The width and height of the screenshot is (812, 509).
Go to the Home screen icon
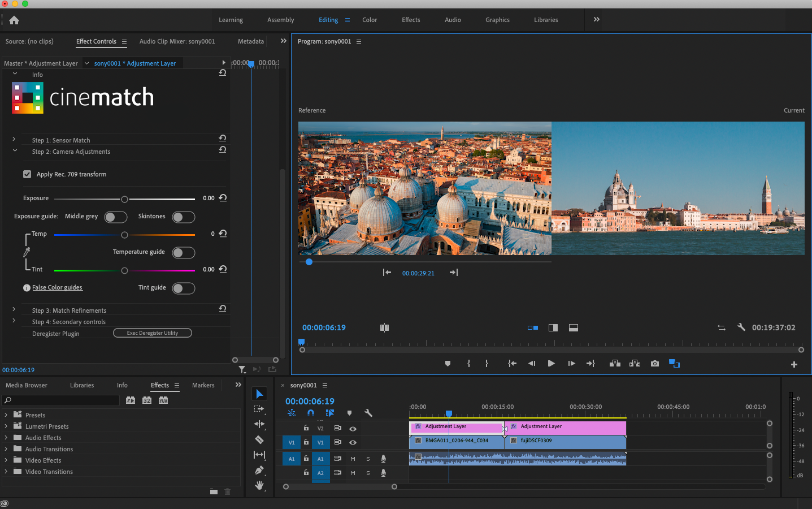point(14,20)
